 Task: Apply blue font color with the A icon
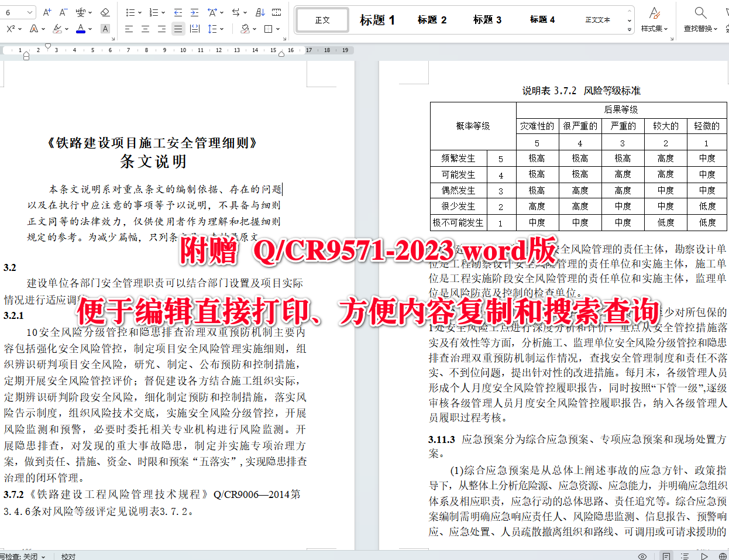point(81,28)
